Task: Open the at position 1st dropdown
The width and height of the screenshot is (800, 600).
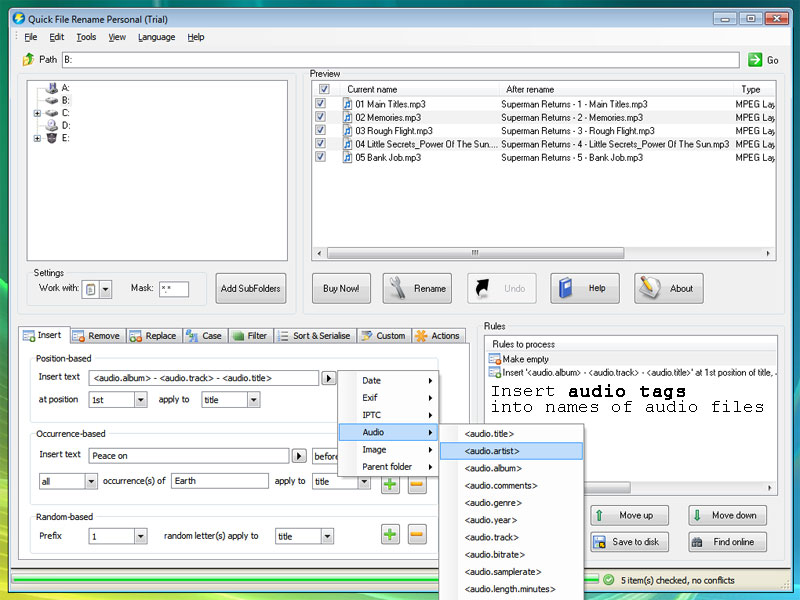Action: pyautogui.click(x=139, y=400)
